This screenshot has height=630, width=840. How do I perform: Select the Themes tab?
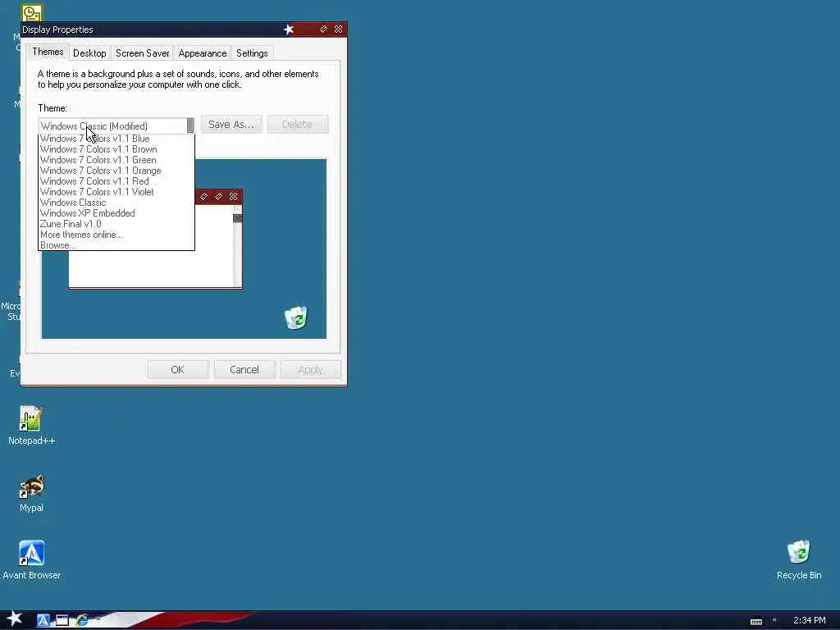[48, 52]
